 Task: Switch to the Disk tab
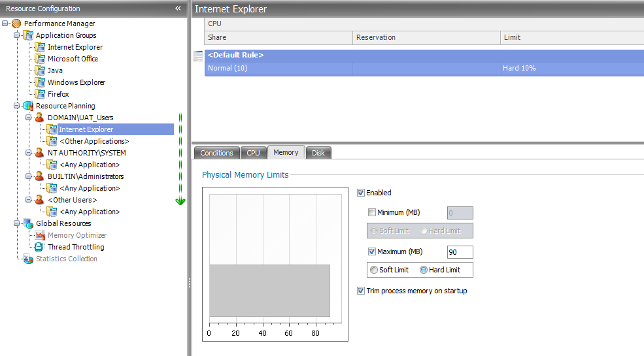click(318, 153)
